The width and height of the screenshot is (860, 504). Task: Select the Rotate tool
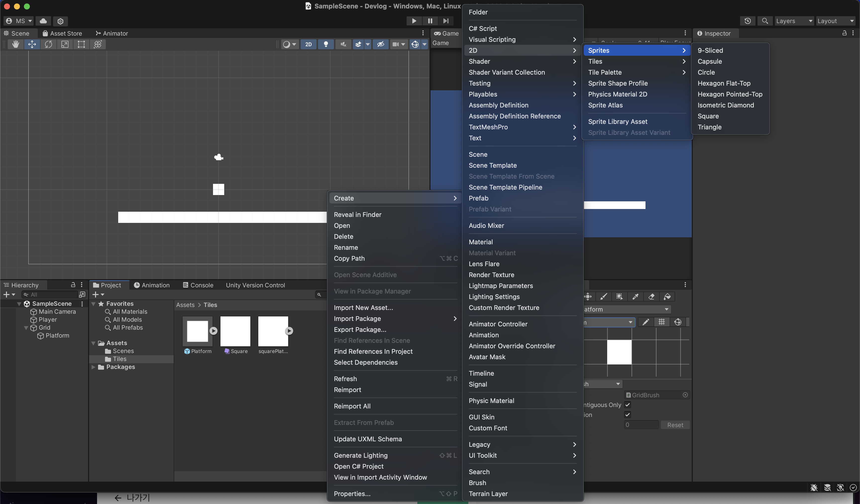[x=49, y=44]
